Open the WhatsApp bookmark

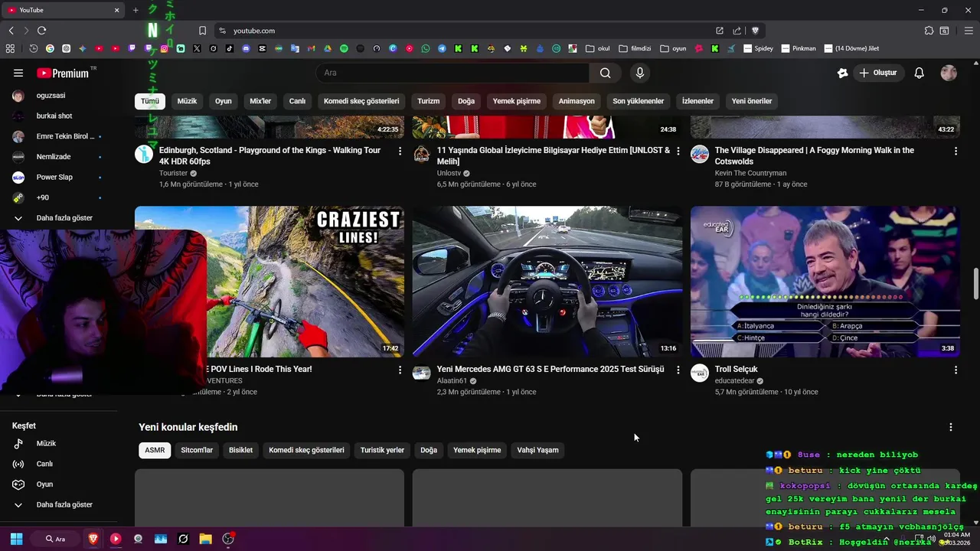pos(426,48)
